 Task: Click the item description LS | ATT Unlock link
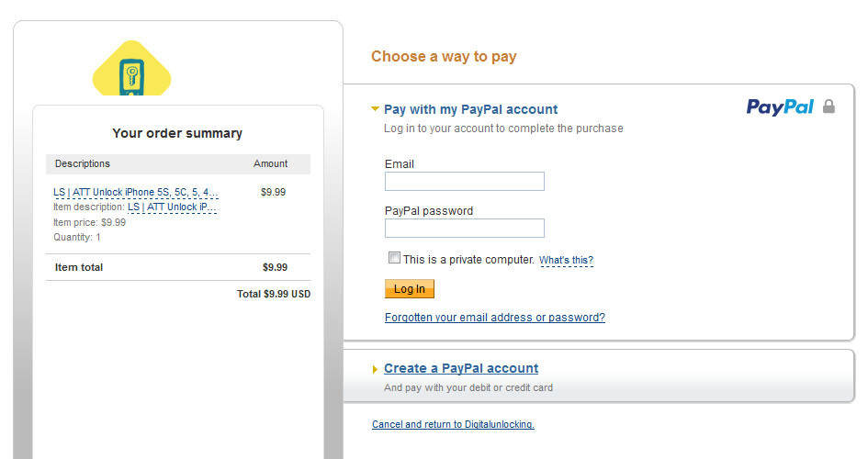pyautogui.click(x=172, y=207)
